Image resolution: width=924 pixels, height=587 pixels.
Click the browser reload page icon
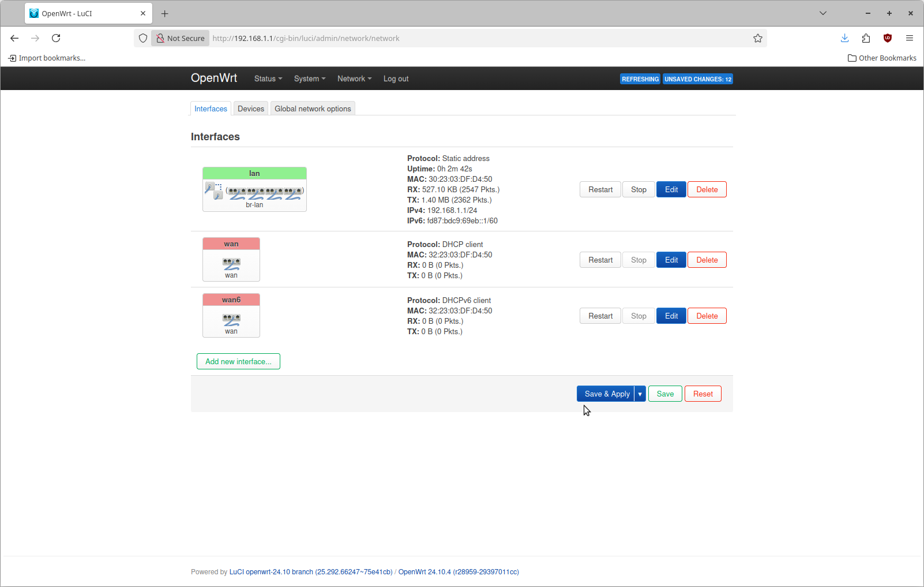(x=56, y=38)
